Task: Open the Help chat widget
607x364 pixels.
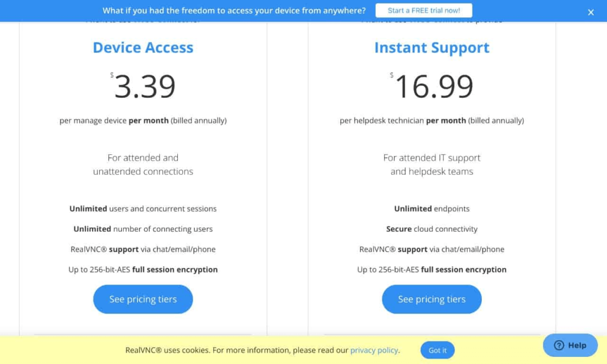Action: 570,345
